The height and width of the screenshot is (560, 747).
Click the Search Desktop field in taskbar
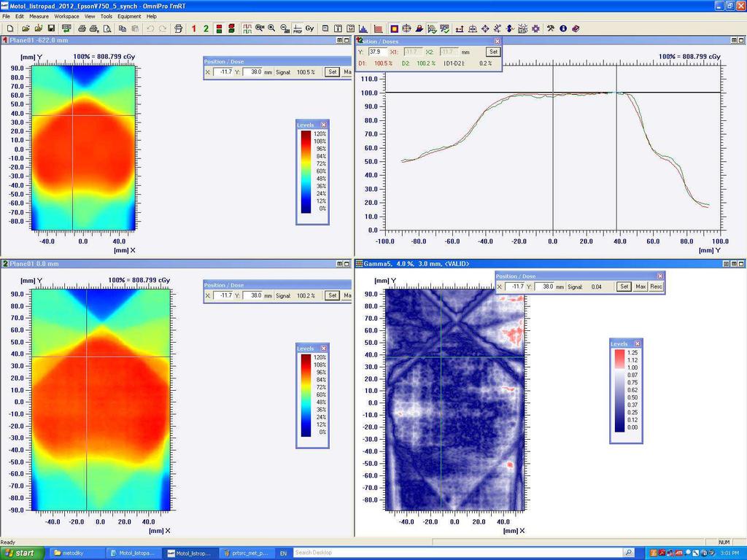(457, 553)
